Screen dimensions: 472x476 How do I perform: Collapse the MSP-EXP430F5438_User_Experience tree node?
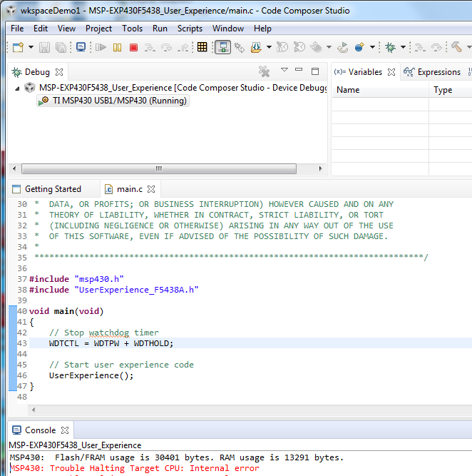pos(18,88)
